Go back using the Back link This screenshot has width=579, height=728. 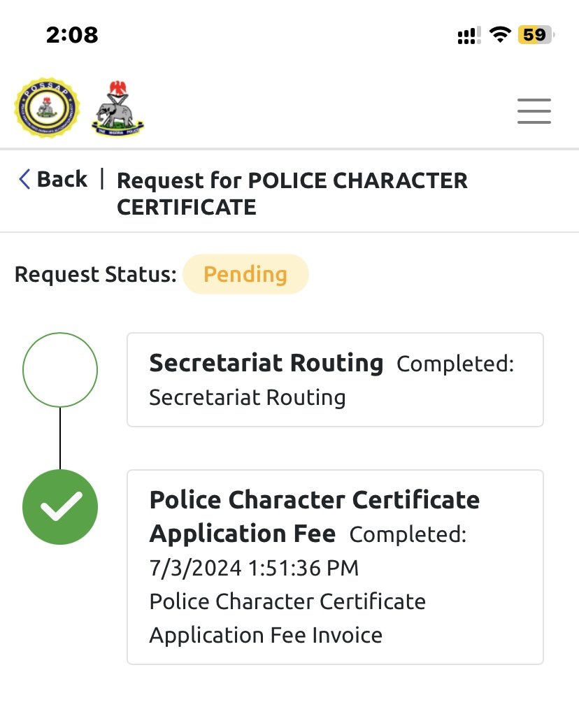62,180
